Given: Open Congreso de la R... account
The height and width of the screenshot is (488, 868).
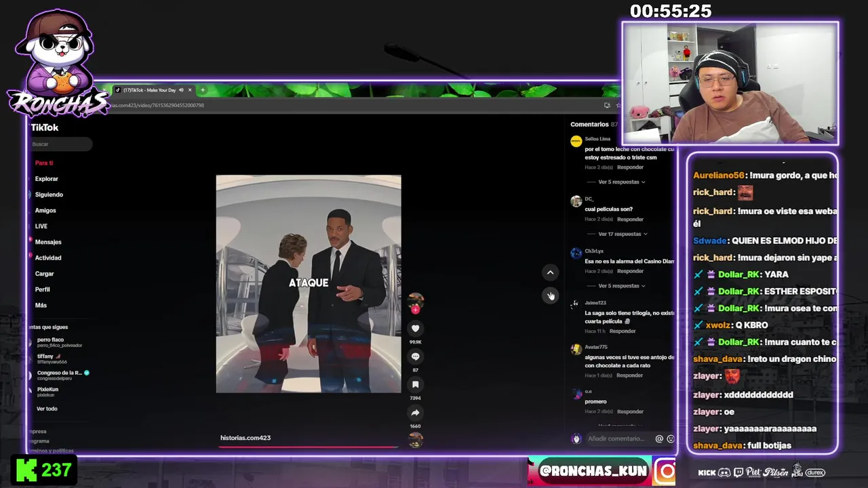Looking at the screenshot, I should point(63,375).
